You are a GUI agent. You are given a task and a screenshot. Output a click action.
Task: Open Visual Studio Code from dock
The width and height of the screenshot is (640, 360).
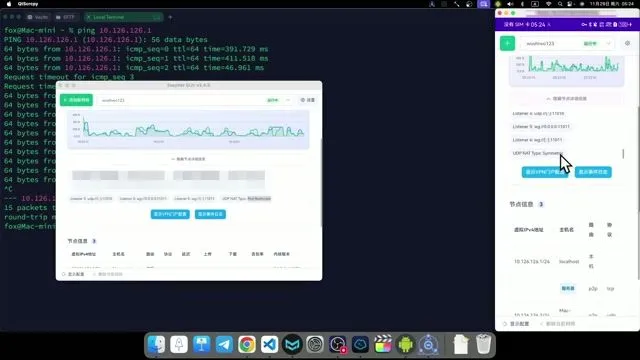click(x=269, y=344)
